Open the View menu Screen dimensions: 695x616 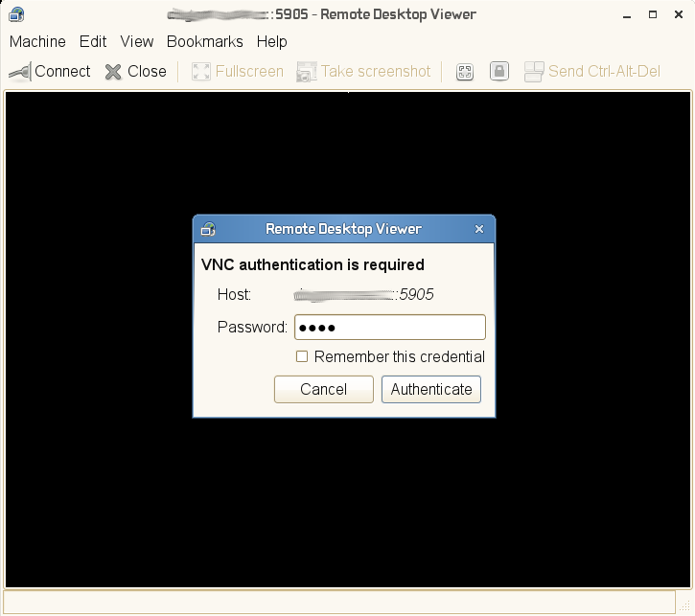(137, 42)
